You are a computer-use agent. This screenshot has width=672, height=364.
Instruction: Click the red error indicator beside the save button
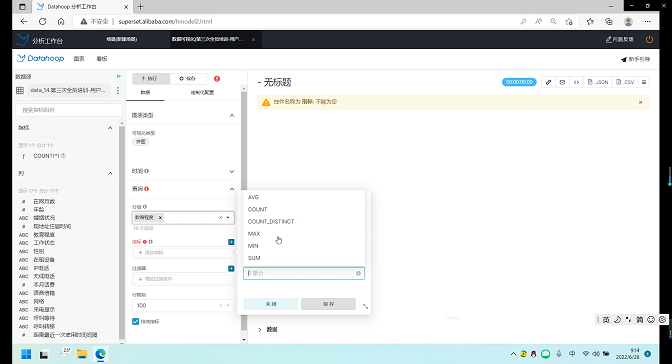[217, 78]
